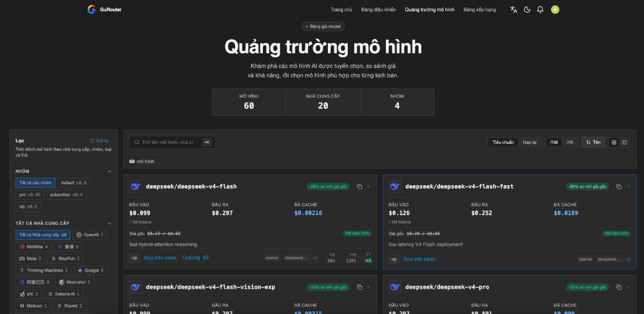Viewport: 644px width, 314px height.
Task: Open deepseek/deepseek-v4-flash-fast model title
Action: [459, 187]
